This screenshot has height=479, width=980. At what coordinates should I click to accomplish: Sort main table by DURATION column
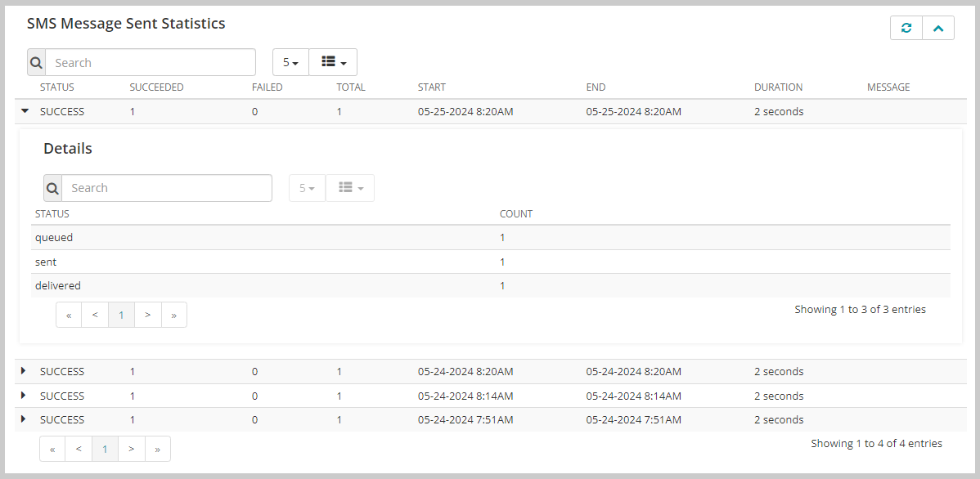[x=778, y=87]
